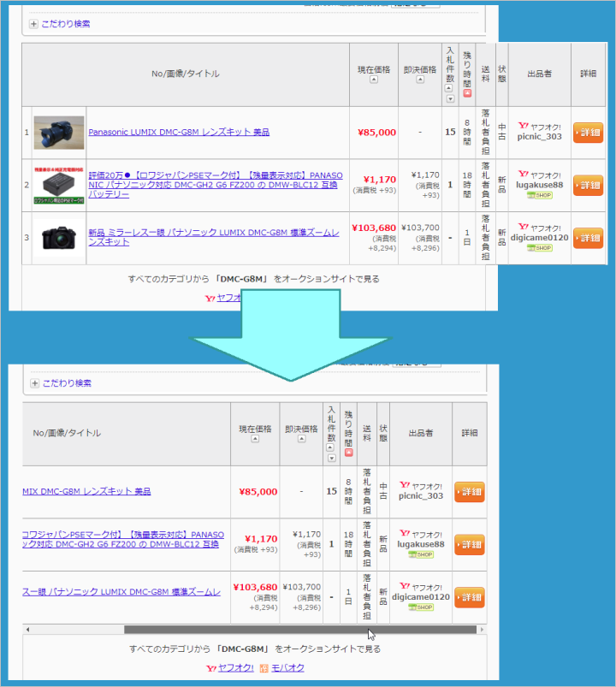Click seller name digicame0120 in top table
Viewport: 616px width, 687px height.
[539, 238]
